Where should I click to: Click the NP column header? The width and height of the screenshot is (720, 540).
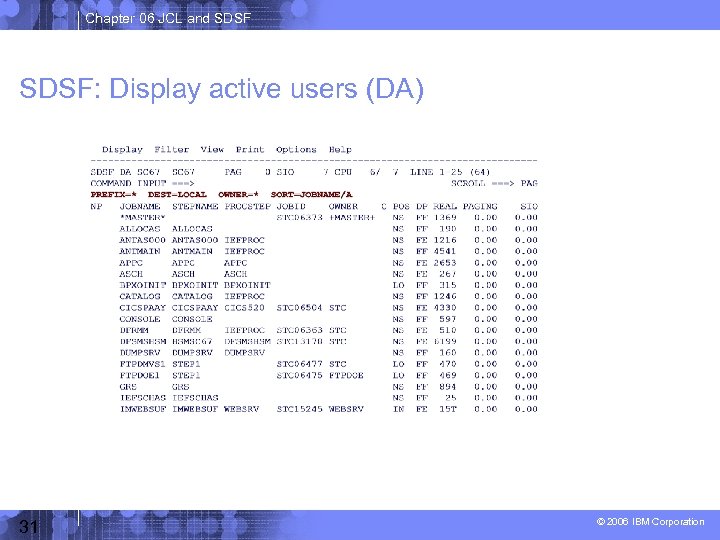tap(96, 206)
